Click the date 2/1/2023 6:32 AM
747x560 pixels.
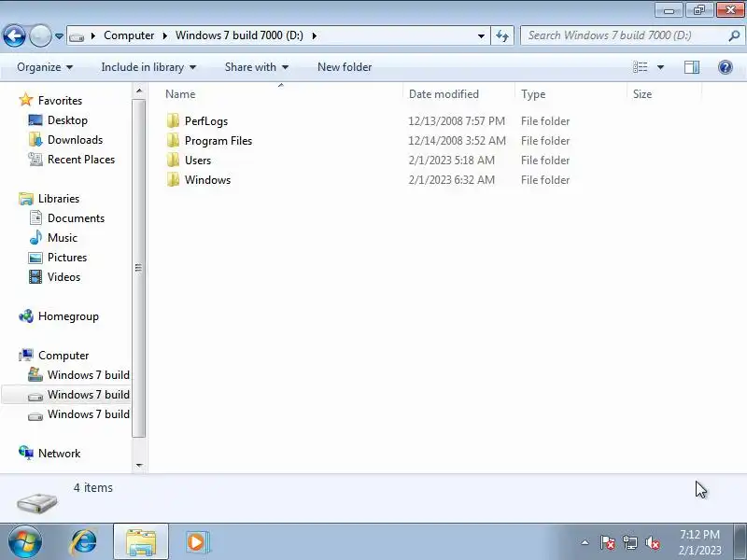click(x=452, y=180)
